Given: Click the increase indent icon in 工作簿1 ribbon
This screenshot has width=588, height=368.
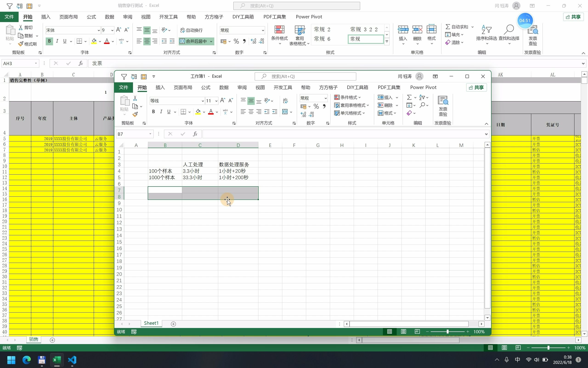Looking at the screenshot, I should point(275,112).
